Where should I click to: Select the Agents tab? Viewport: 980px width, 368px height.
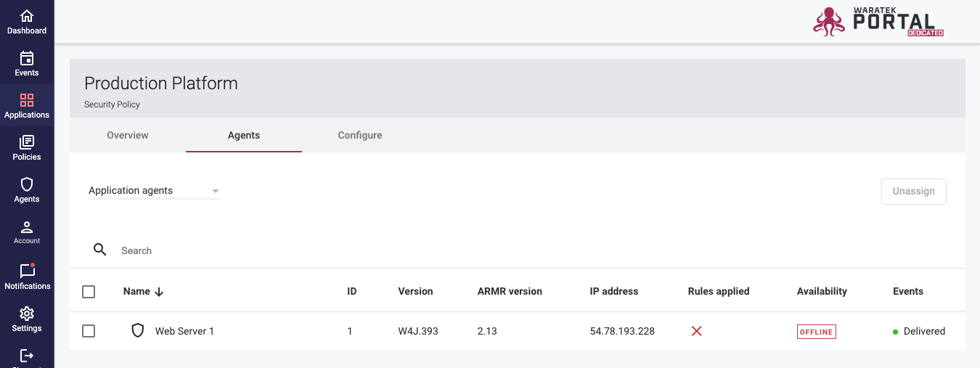(x=244, y=135)
